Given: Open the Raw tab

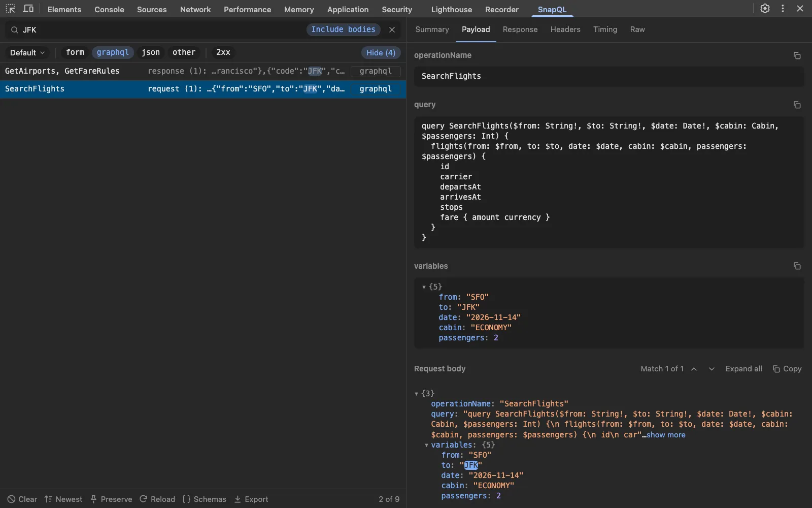Looking at the screenshot, I should pyautogui.click(x=637, y=29).
